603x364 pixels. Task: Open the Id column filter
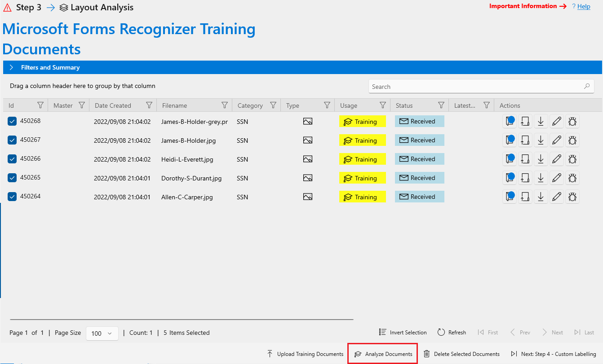tap(40, 105)
